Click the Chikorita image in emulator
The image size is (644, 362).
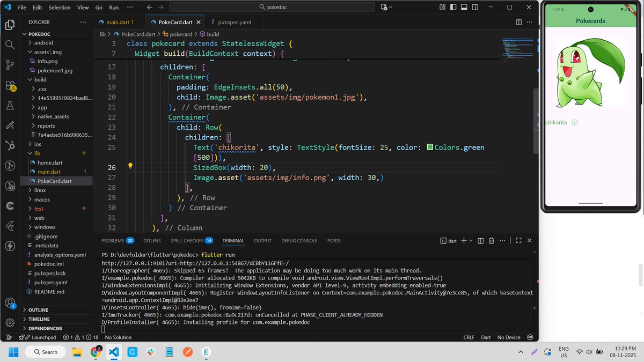tap(590, 72)
